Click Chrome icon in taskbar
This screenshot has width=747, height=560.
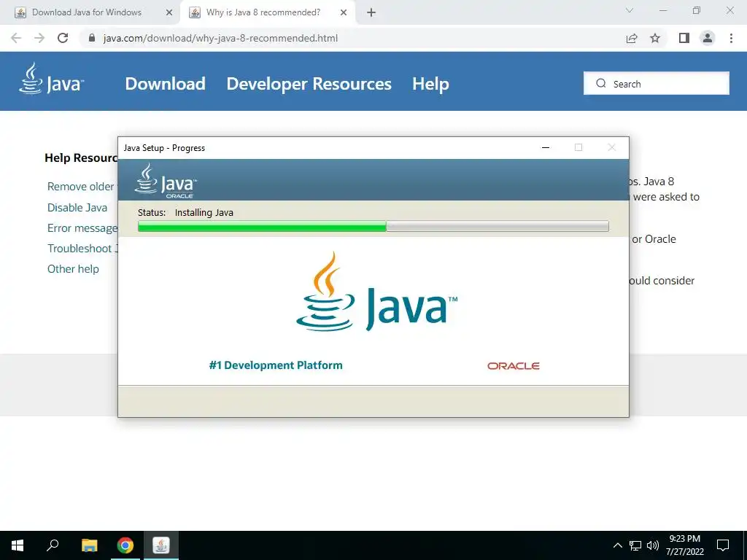point(125,545)
